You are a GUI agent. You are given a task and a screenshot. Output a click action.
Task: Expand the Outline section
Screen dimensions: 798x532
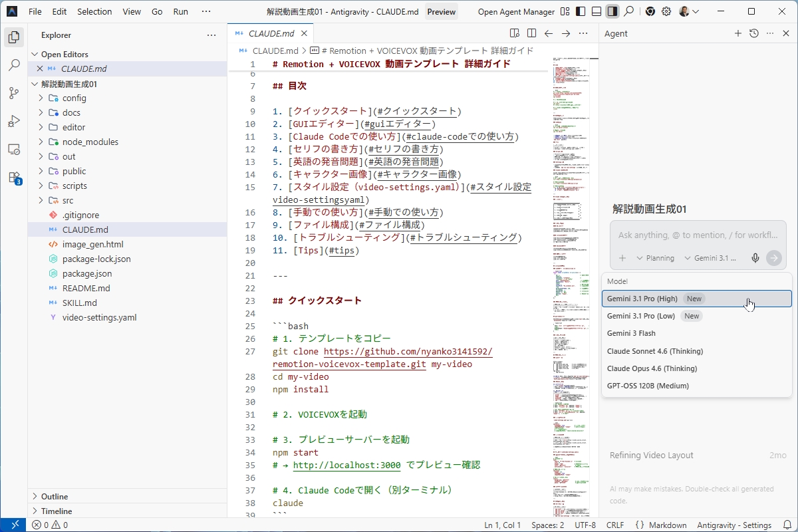55,496
